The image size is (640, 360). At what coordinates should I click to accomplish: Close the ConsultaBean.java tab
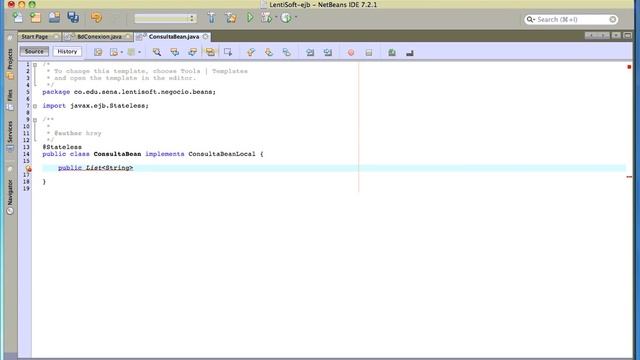click(x=205, y=37)
